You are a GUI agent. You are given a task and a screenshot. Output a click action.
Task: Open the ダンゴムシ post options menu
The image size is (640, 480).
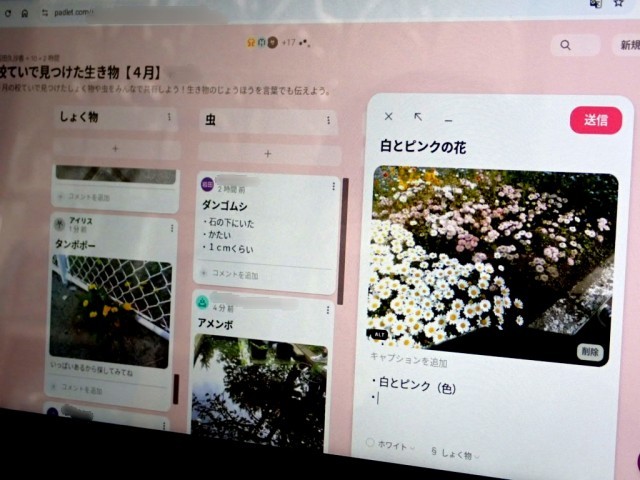[333, 186]
